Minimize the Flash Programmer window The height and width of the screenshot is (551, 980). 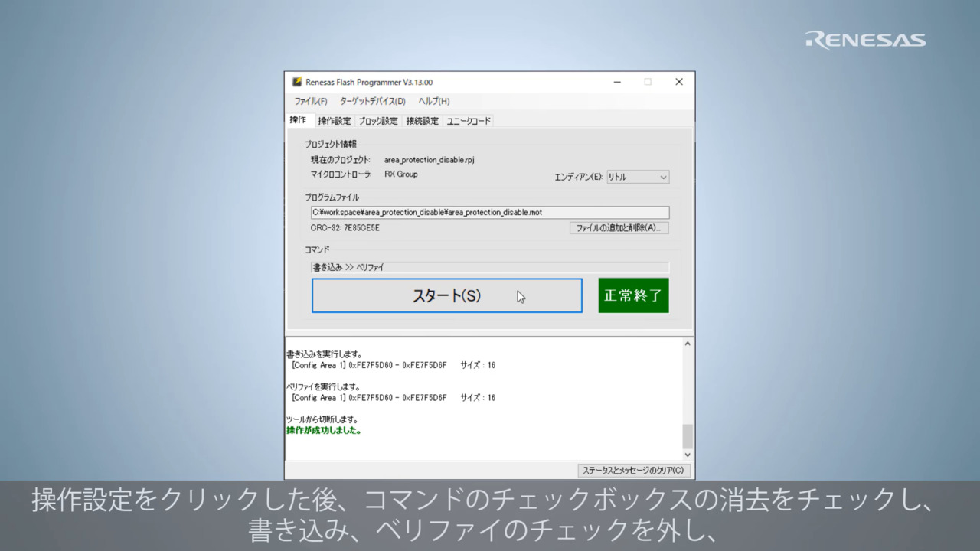[x=616, y=82]
